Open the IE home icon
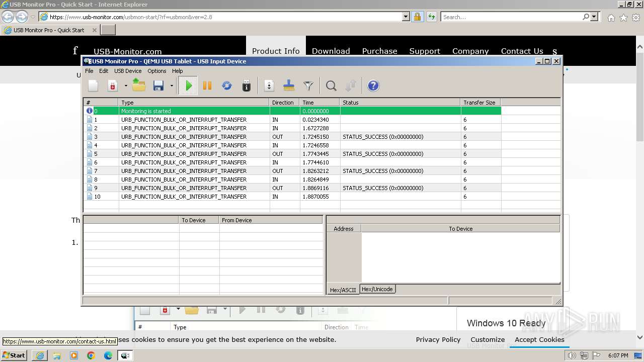 (611, 17)
